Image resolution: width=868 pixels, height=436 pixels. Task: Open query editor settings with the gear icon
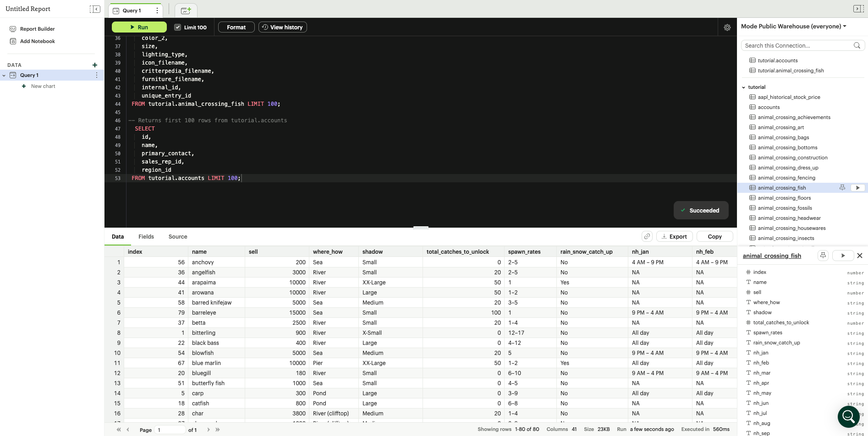click(x=727, y=27)
